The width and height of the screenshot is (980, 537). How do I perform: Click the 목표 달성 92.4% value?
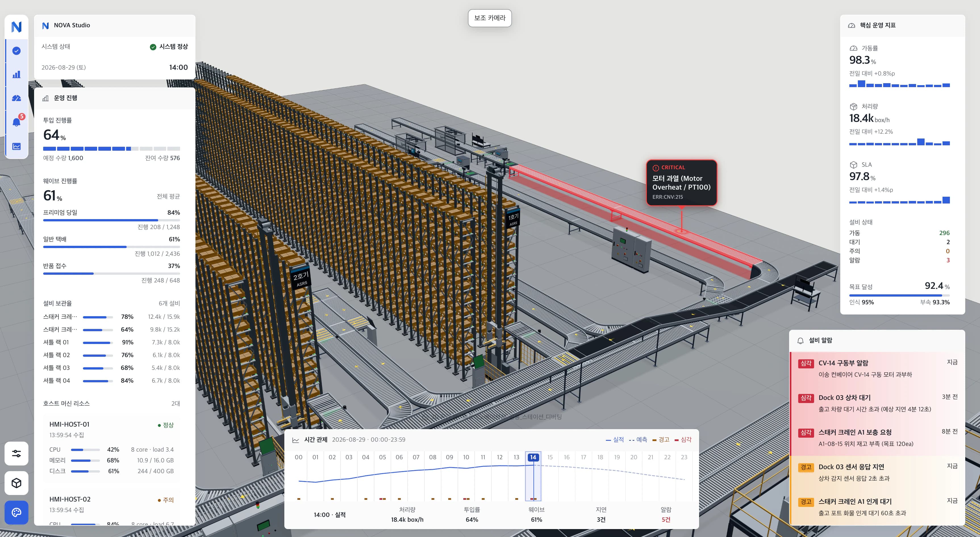click(x=937, y=286)
